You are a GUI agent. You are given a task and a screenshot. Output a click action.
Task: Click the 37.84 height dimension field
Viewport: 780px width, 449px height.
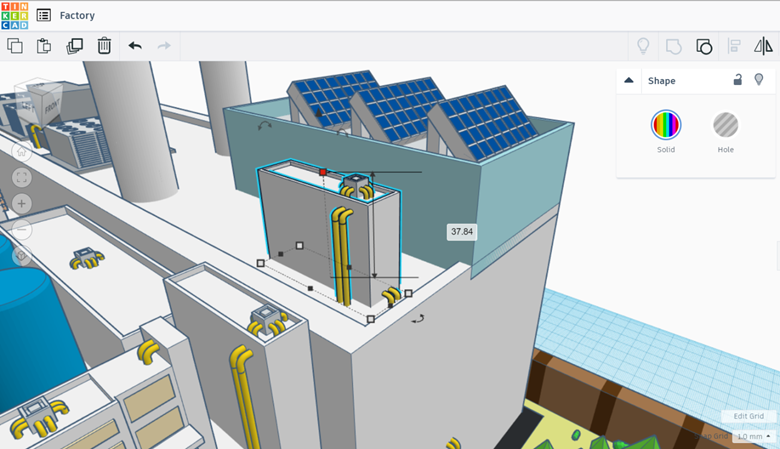coord(462,232)
